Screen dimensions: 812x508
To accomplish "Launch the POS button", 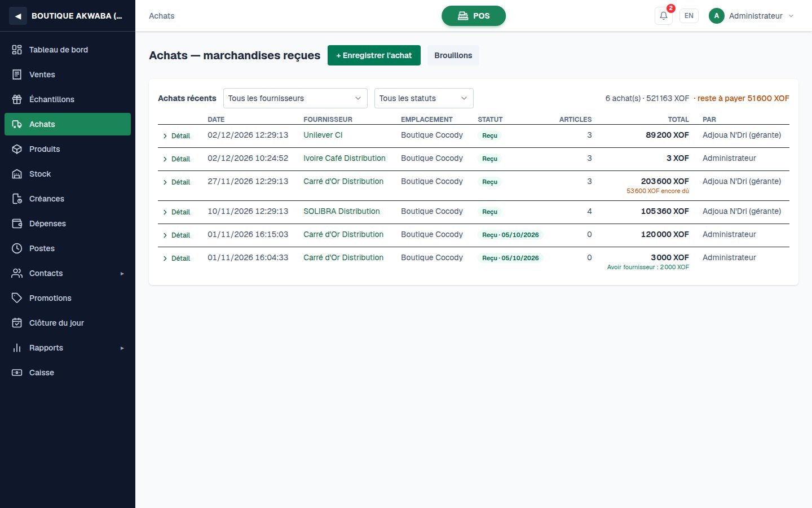I will (x=474, y=16).
